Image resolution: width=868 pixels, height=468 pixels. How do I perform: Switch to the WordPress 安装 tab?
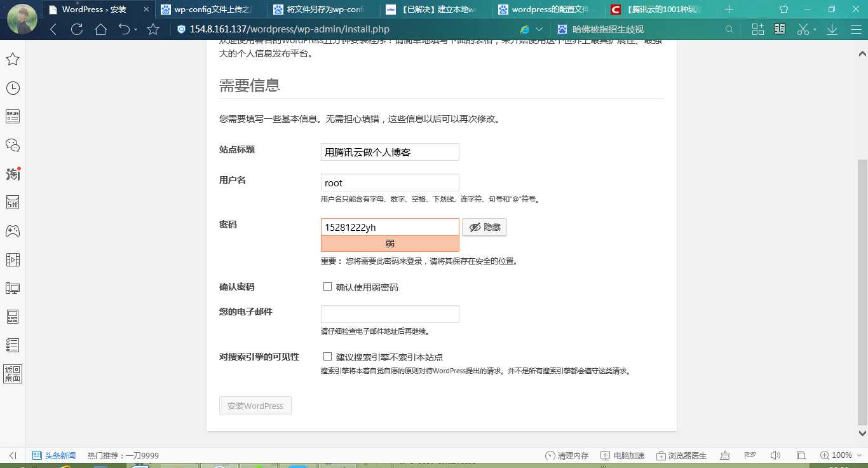(99, 10)
